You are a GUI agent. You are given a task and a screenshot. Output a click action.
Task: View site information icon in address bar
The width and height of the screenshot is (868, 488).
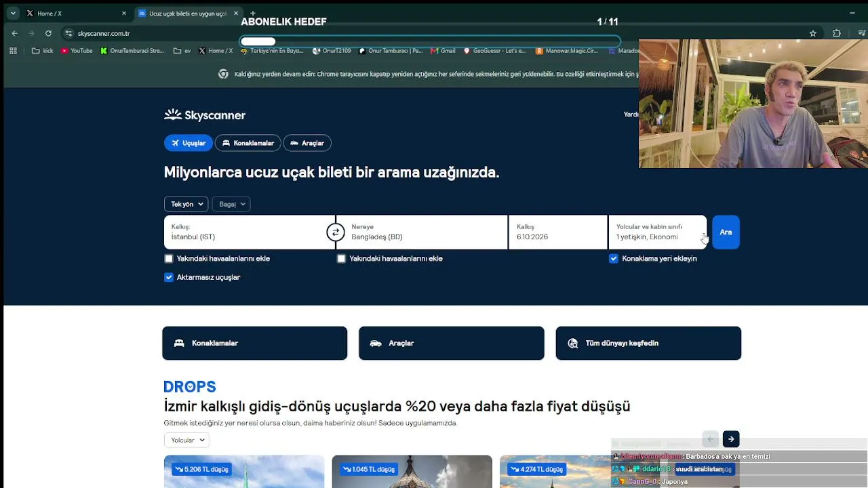coord(68,33)
